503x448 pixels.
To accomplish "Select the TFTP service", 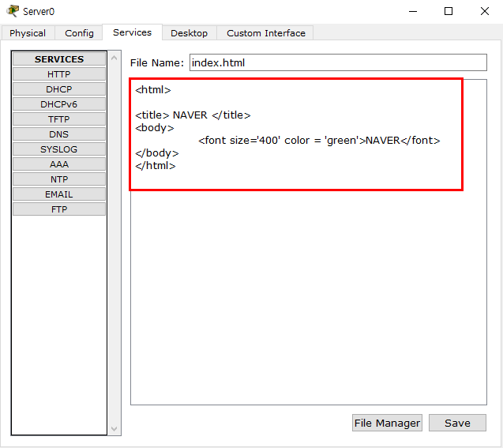I will pyautogui.click(x=59, y=119).
